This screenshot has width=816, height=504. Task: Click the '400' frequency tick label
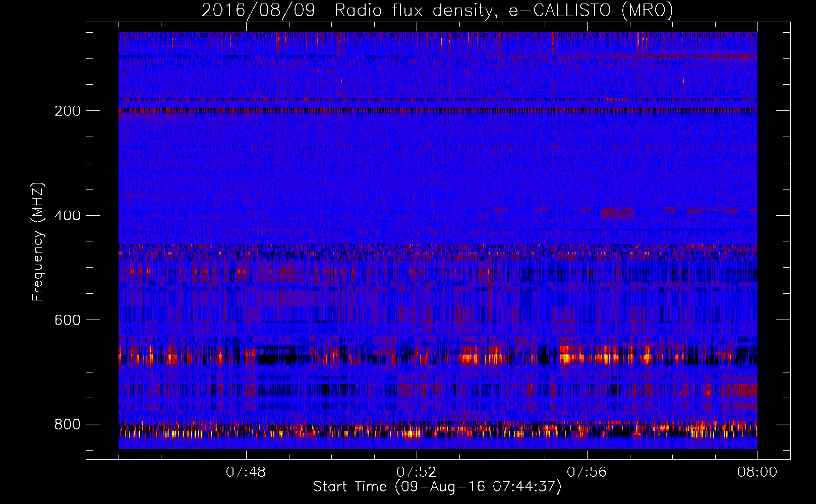[68, 216]
